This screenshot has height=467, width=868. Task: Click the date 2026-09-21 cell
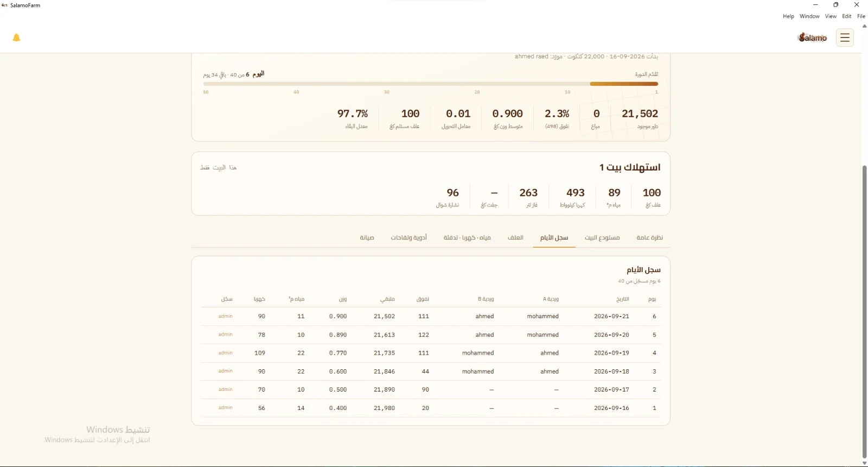(611, 316)
